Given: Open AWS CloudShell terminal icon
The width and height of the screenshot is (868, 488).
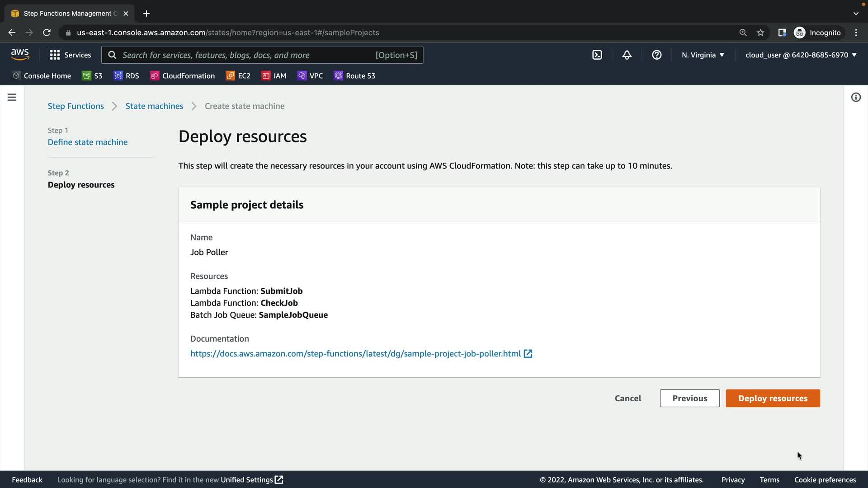Looking at the screenshot, I should click(597, 55).
